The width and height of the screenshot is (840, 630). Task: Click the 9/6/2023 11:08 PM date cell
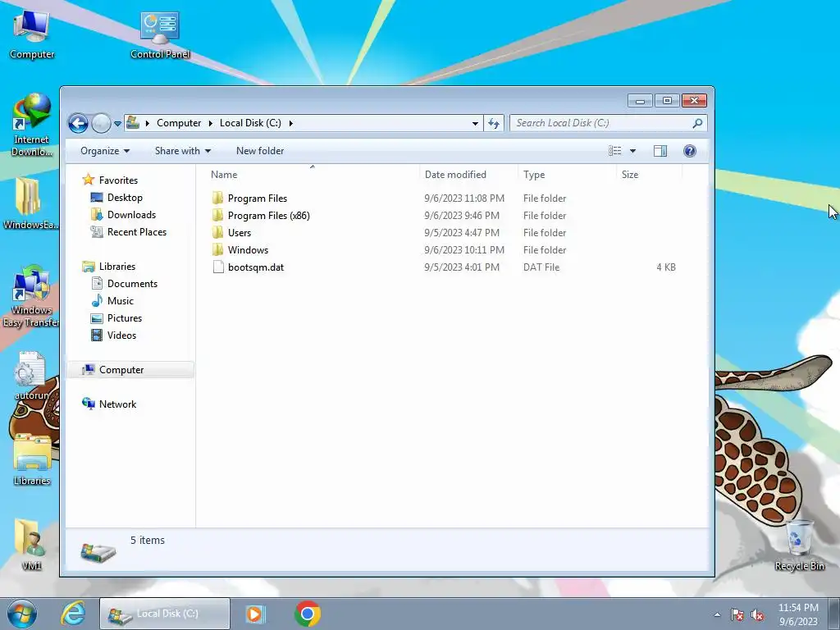(464, 199)
